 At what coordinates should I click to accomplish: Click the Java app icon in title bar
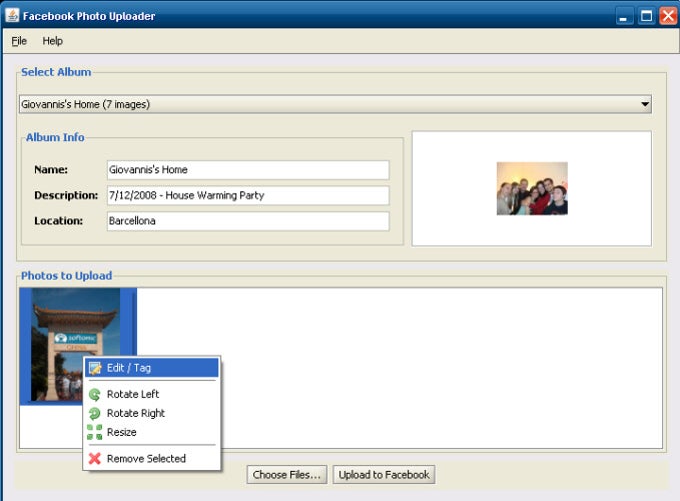pyautogui.click(x=12, y=16)
